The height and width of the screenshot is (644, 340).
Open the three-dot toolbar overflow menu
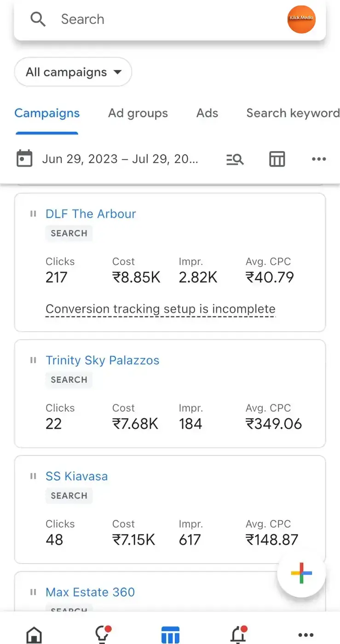click(x=319, y=159)
